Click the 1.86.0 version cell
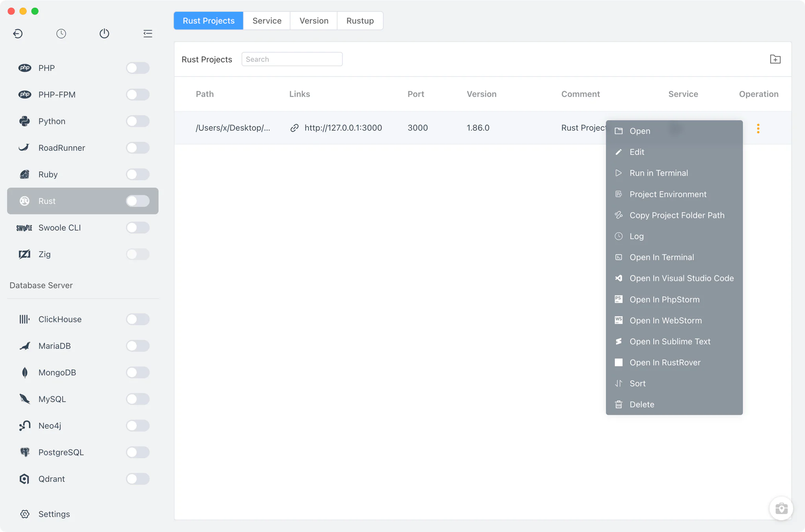This screenshot has width=805, height=532. pyautogui.click(x=478, y=128)
